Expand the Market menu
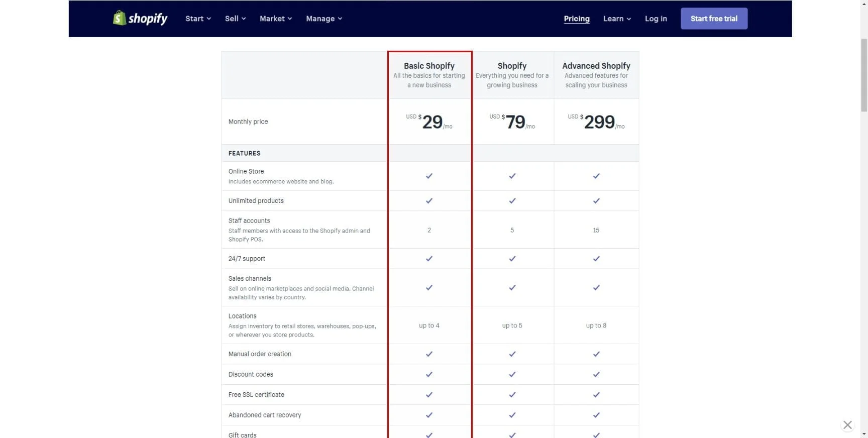This screenshot has width=868, height=438. [276, 19]
